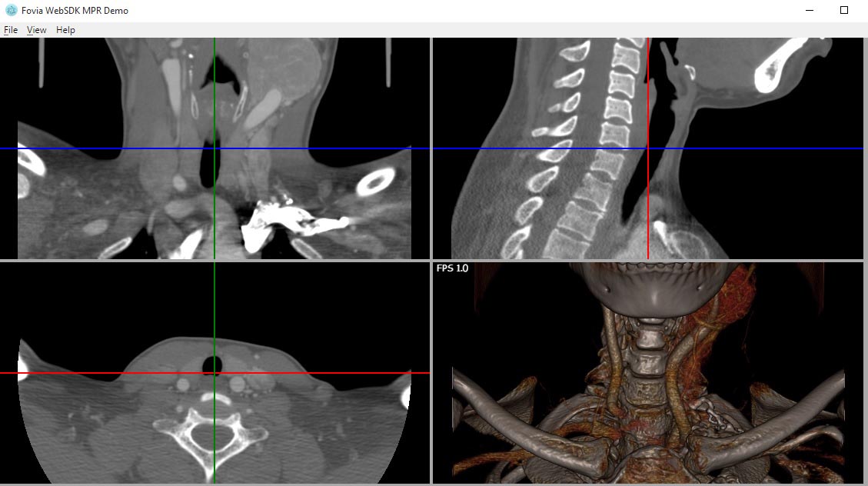The width and height of the screenshot is (868, 486).
Task: Click the crosshair intersection in the sagittal view
Action: pyautogui.click(x=648, y=148)
